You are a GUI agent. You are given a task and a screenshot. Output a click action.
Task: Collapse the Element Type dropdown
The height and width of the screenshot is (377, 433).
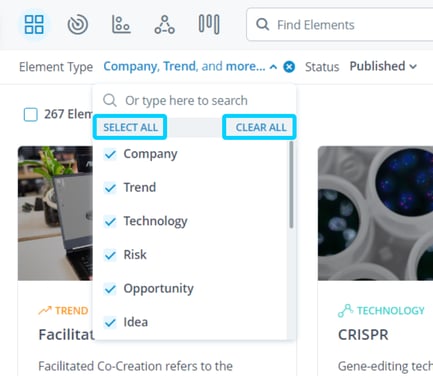273,67
